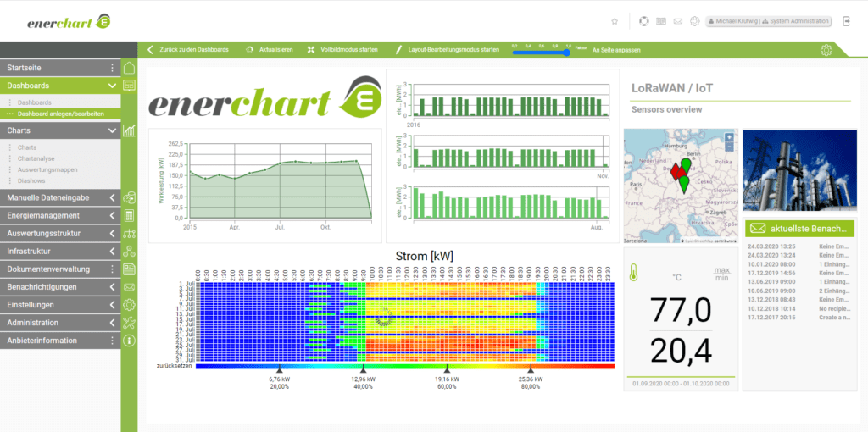Collapse the Charts sidebar section
Image resolution: width=868 pixels, height=432 pixels.
pos(112,130)
